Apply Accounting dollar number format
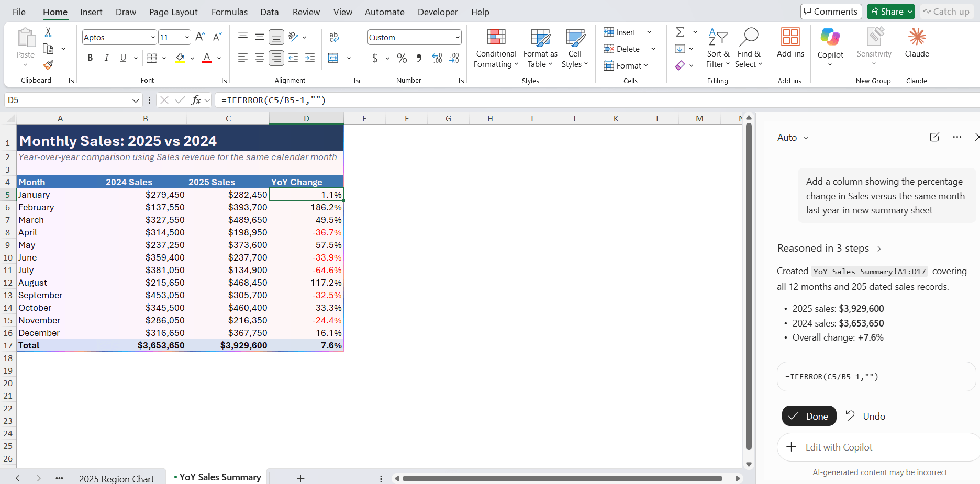 click(375, 58)
